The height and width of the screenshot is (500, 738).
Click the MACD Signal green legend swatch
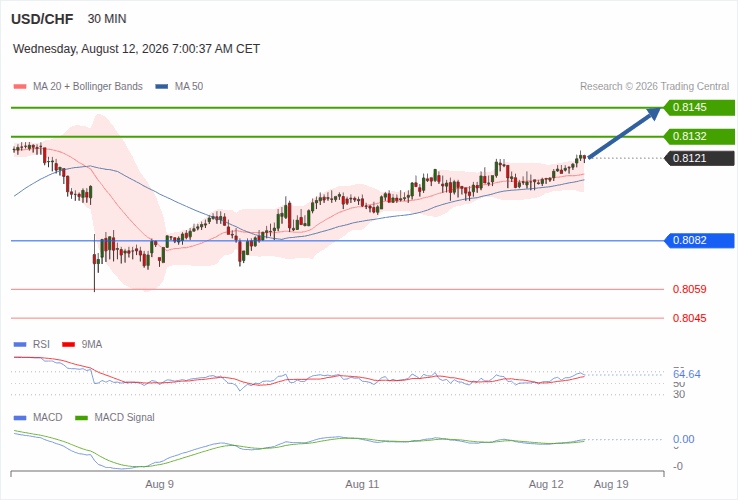point(82,418)
